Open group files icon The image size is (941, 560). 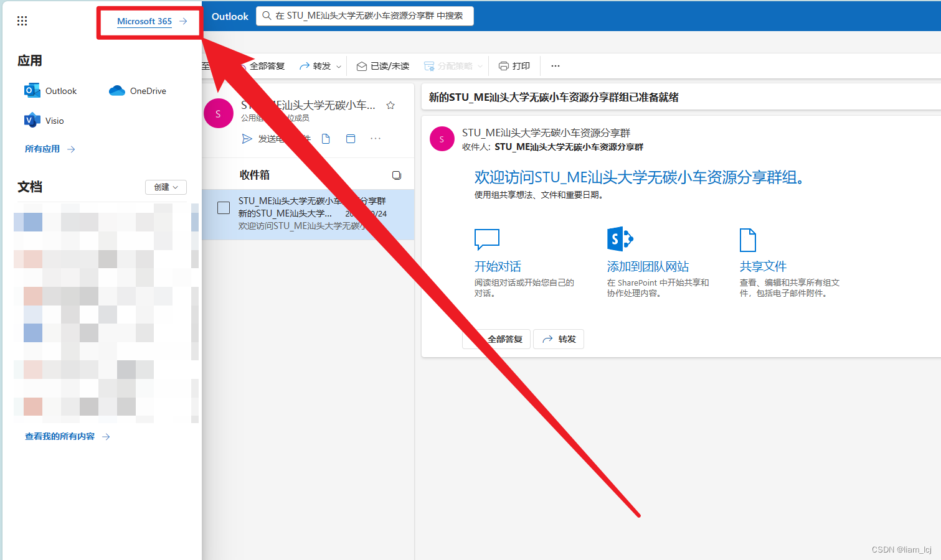click(326, 139)
